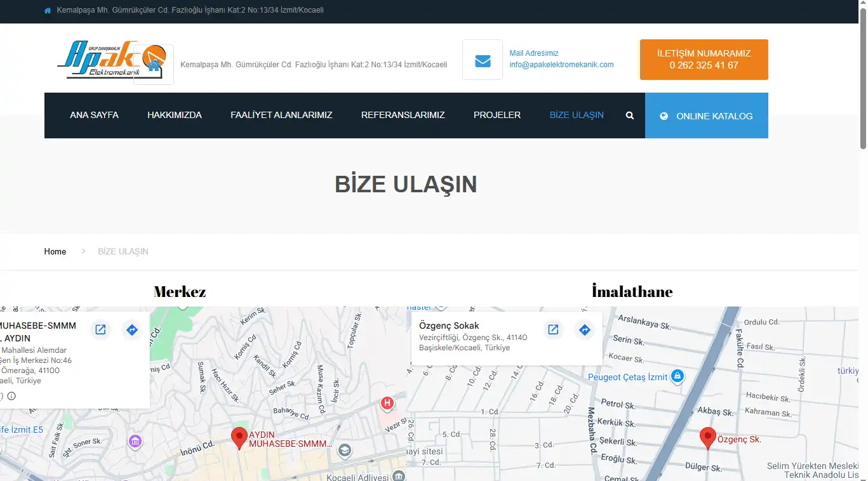
Task: Click the address text beside the logo
Action: [314, 65]
